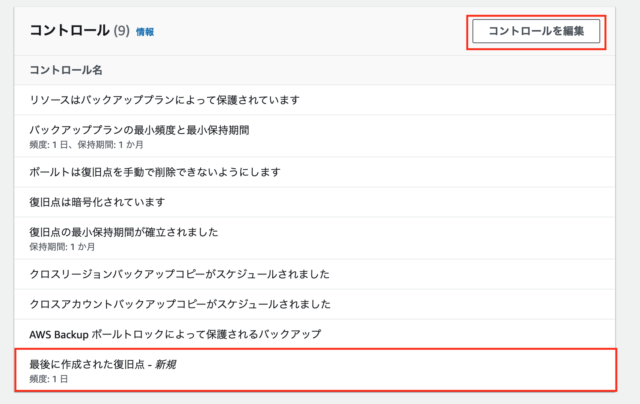
Task: Click the (9) control count
Action: (121, 31)
